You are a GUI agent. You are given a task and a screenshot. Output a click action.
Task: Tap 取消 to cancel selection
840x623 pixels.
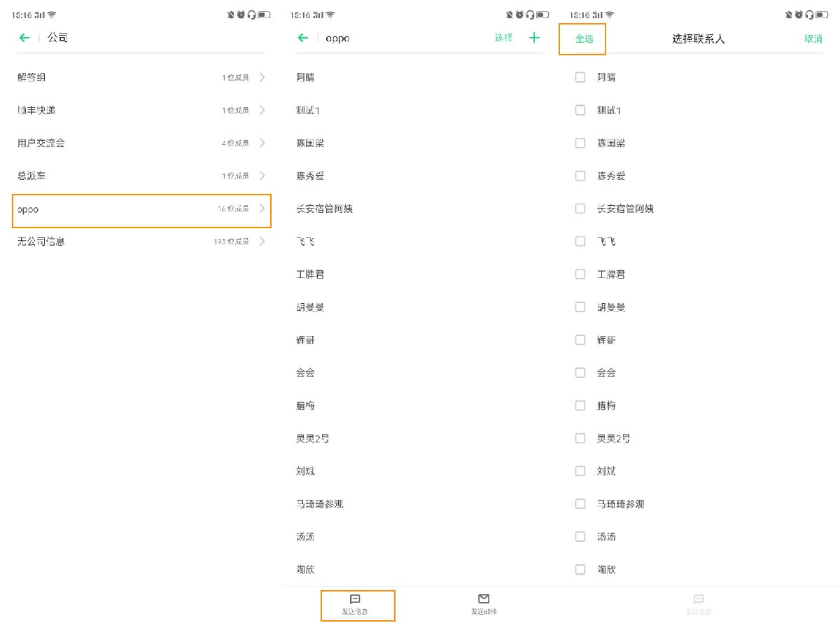click(813, 39)
